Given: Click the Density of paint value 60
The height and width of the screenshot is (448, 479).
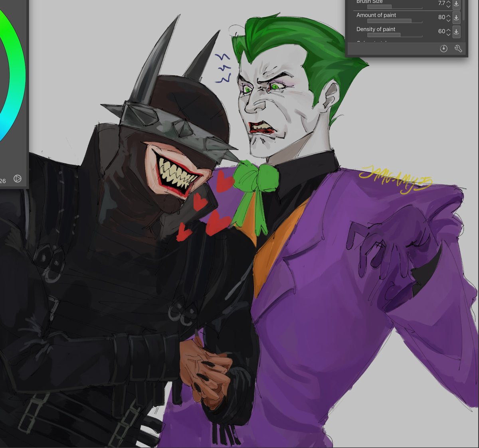Looking at the screenshot, I should click(442, 31).
